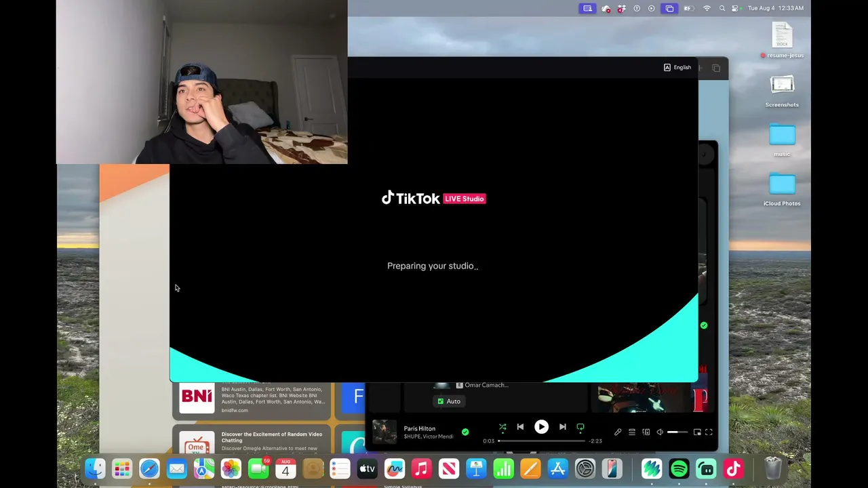Open the Wi-Fi menu in the menu bar
The height and width of the screenshot is (488, 868).
click(x=707, y=8)
